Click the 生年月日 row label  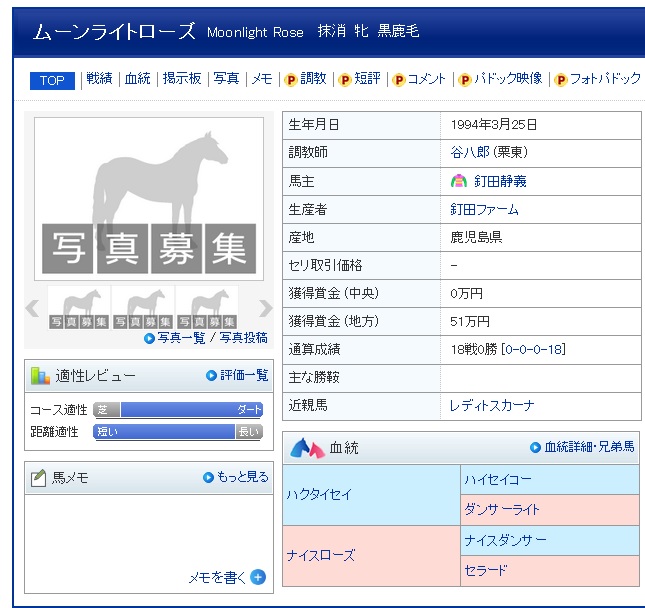pyautogui.click(x=313, y=125)
